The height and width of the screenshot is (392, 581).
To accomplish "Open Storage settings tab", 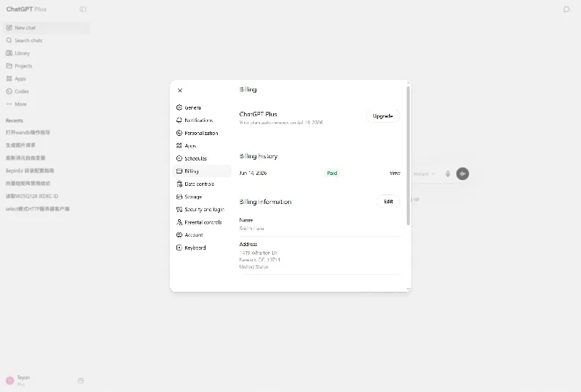I will coord(202,197).
